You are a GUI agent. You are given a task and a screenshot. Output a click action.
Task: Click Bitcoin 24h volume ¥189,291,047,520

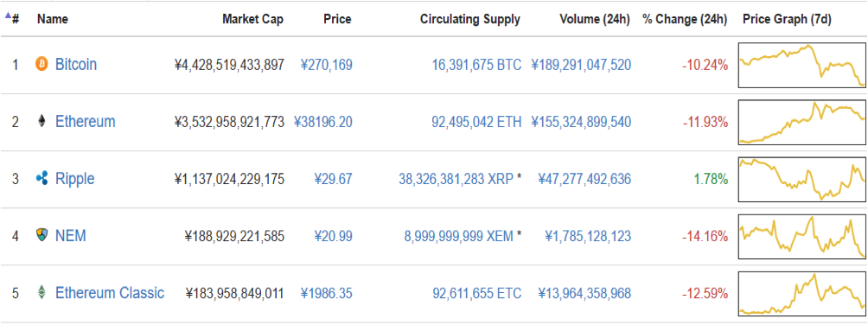tap(581, 66)
